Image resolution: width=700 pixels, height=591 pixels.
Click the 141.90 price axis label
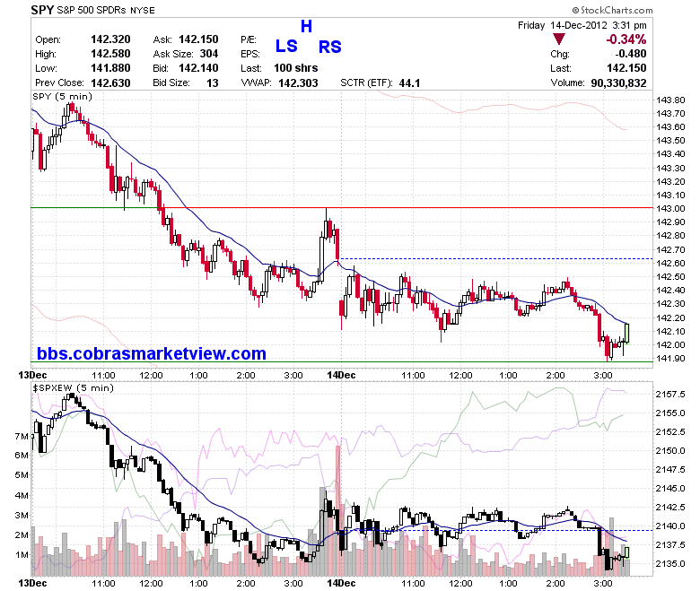(x=670, y=359)
